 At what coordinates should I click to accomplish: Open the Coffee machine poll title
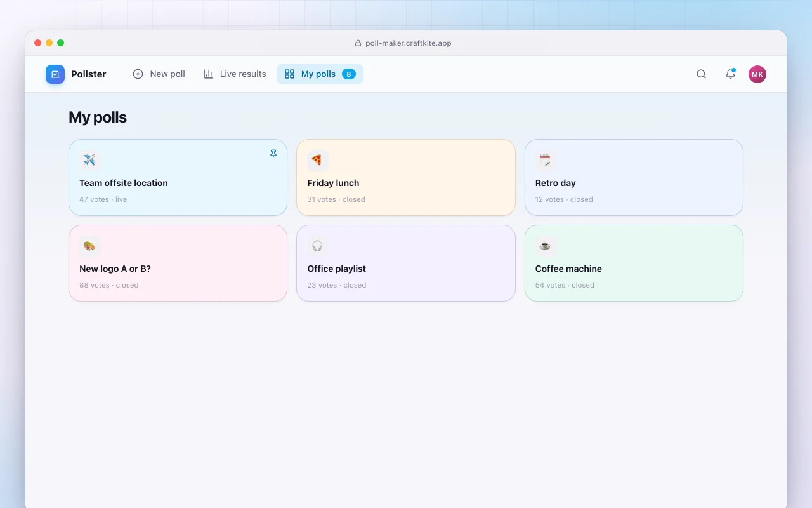click(x=568, y=269)
